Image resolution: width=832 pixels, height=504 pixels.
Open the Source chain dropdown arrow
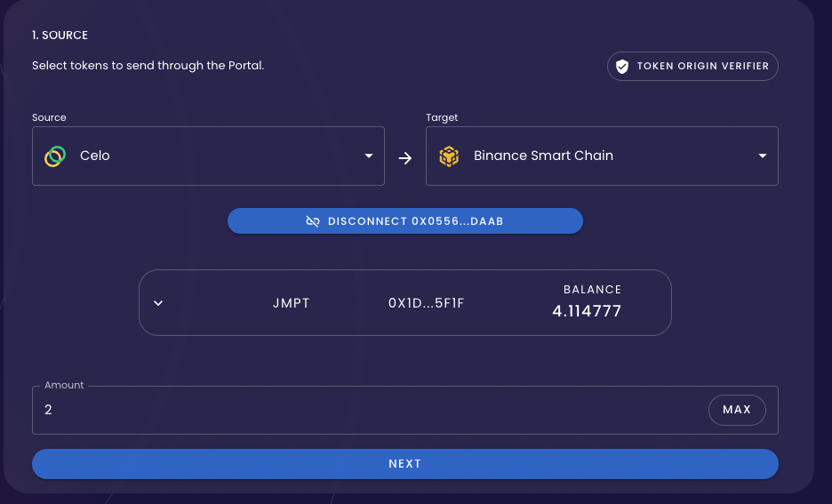(369, 156)
